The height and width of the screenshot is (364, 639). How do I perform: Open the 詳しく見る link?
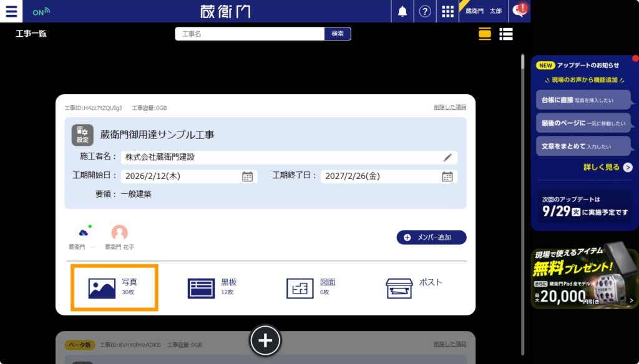[608, 167]
